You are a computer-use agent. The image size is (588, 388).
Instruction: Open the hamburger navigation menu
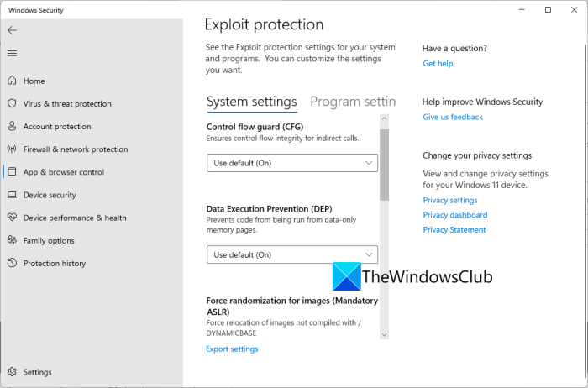12,53
